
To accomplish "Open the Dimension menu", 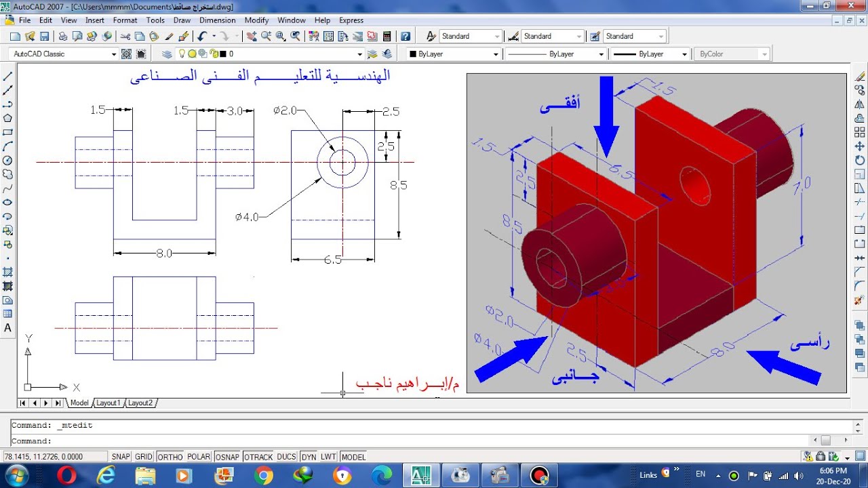I will point(217,20).
